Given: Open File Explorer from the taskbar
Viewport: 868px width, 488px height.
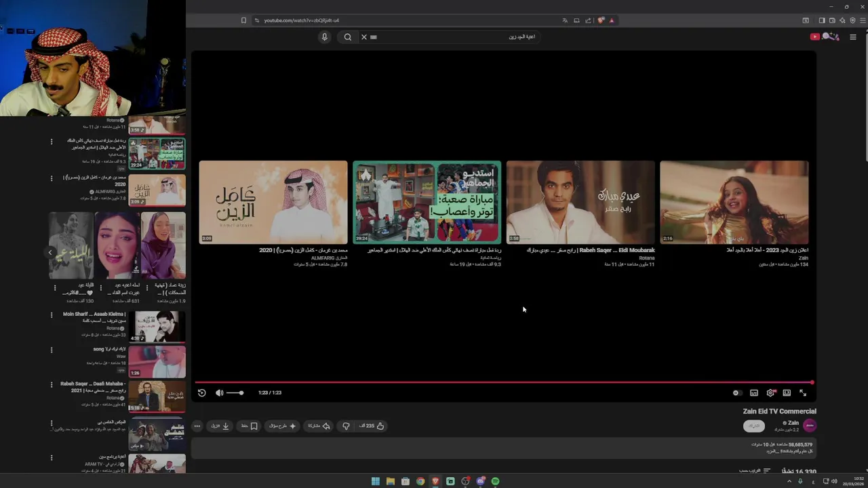Looking at the screenshot, I should tap(390, 481).
